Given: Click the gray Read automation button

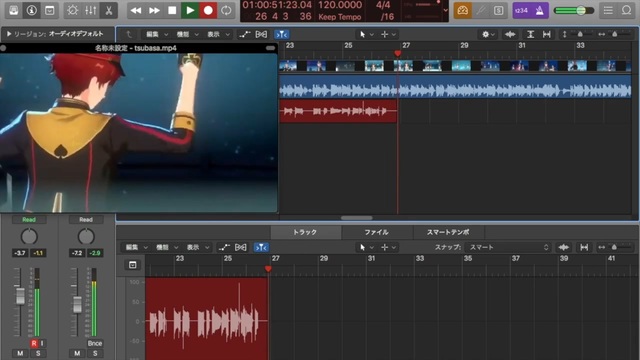Looking at the screenshot, I should [86, 220].
